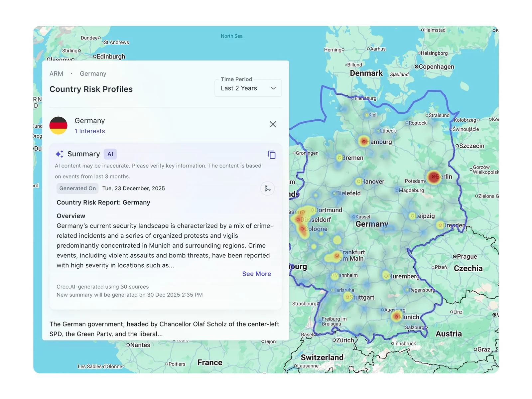The image size is (532, 399).
Task: Click the Regensburg marker on the map
Action: coord(407,290)
